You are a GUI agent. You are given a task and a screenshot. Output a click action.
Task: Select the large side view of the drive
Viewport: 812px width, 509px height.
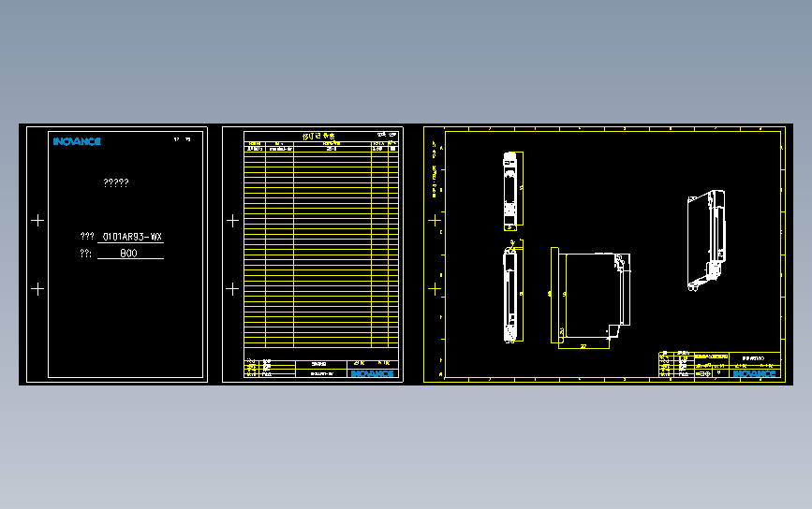(x=594, y=297)
